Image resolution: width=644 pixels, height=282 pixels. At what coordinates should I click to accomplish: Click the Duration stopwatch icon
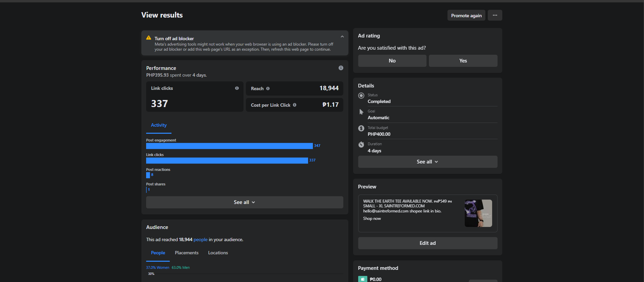[361, 145]
